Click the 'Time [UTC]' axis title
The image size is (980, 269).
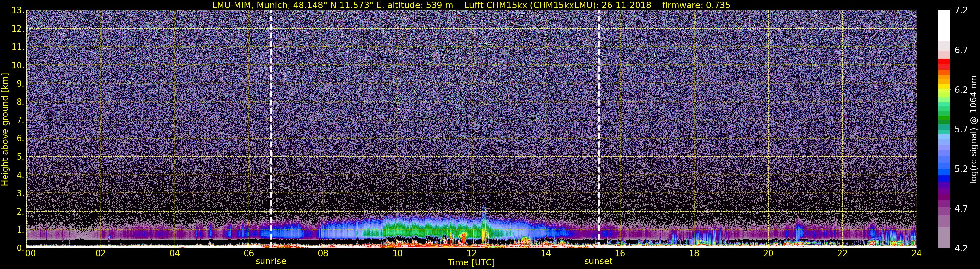tap(471, 262)
